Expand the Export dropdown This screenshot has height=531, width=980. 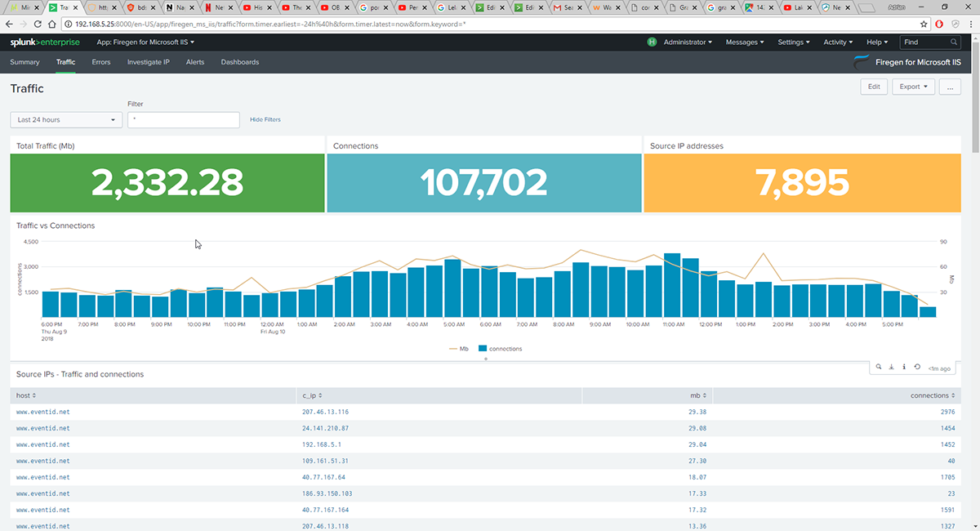click(912, 86)
